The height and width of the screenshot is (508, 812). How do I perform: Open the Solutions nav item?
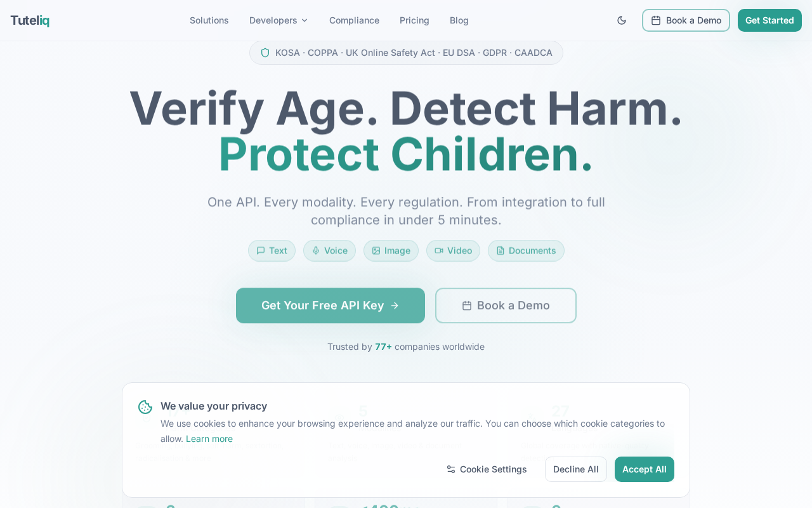coord(209,20)
